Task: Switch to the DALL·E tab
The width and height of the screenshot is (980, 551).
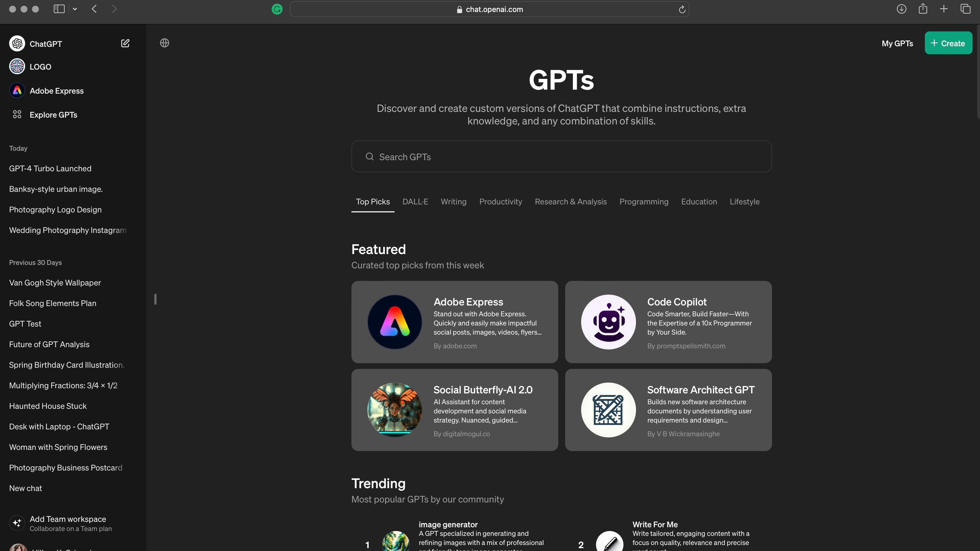Action: (415, 202)
